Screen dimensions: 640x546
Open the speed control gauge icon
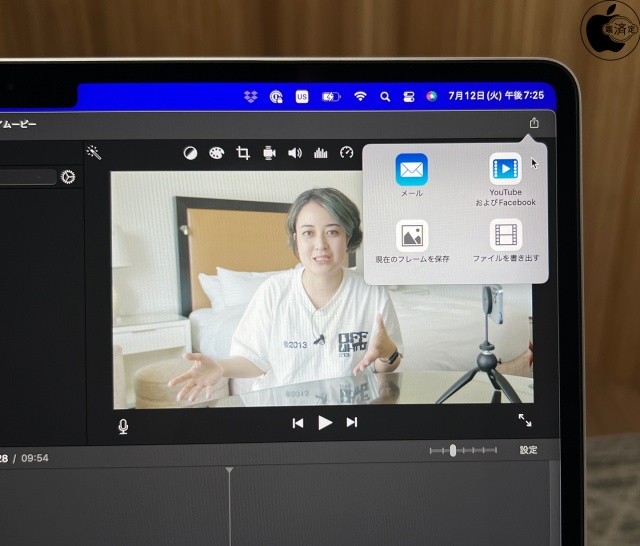tap(347, 153)
